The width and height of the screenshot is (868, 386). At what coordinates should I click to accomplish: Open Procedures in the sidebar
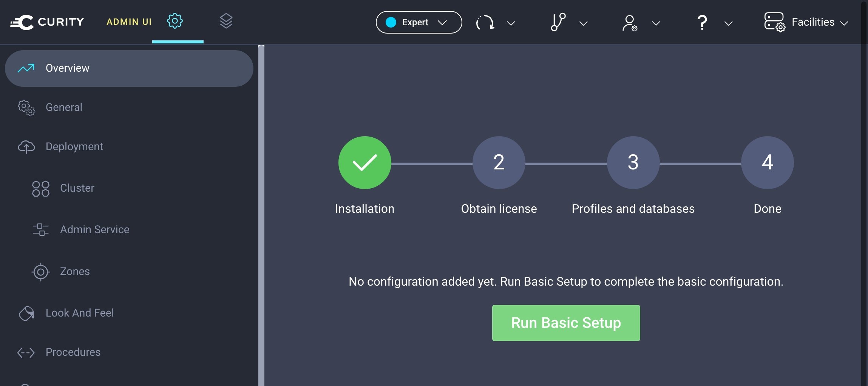pos(73,352)
